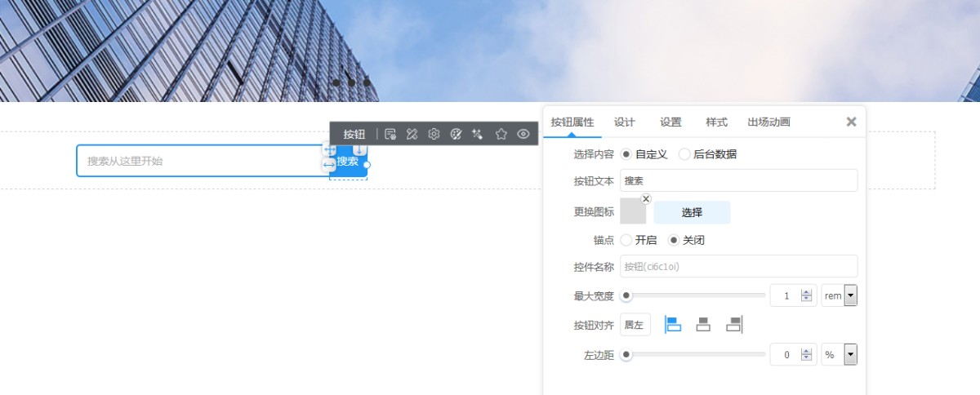980x395 pixels.
Task: Click the magic wand animation icon
Action: [x=479, y=134]
